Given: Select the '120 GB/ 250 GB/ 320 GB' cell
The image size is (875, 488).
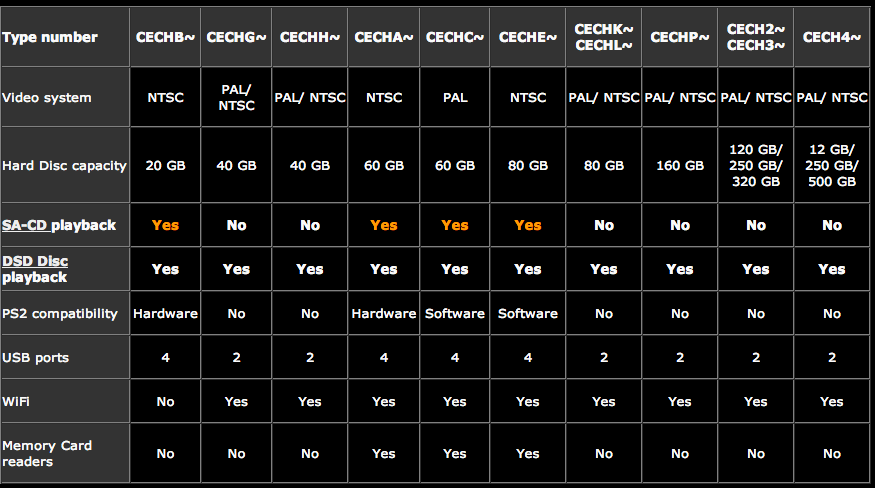Looking at the screenshot, I should [x=756, y=165].
